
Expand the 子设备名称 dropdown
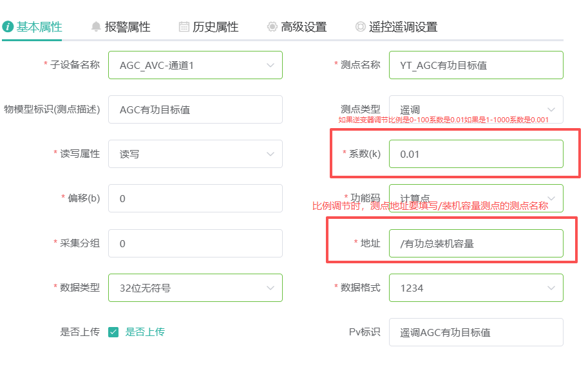coord(270,65)
